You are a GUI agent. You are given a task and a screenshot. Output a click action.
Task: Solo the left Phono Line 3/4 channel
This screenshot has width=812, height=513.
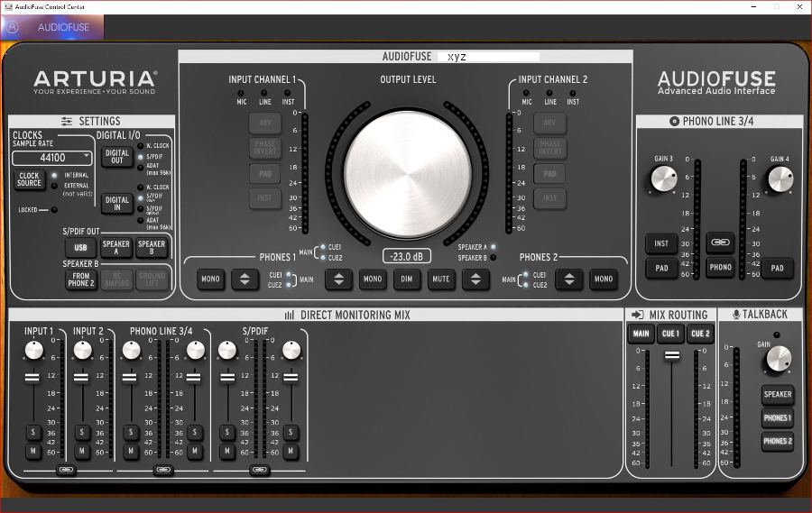[131, 432]
